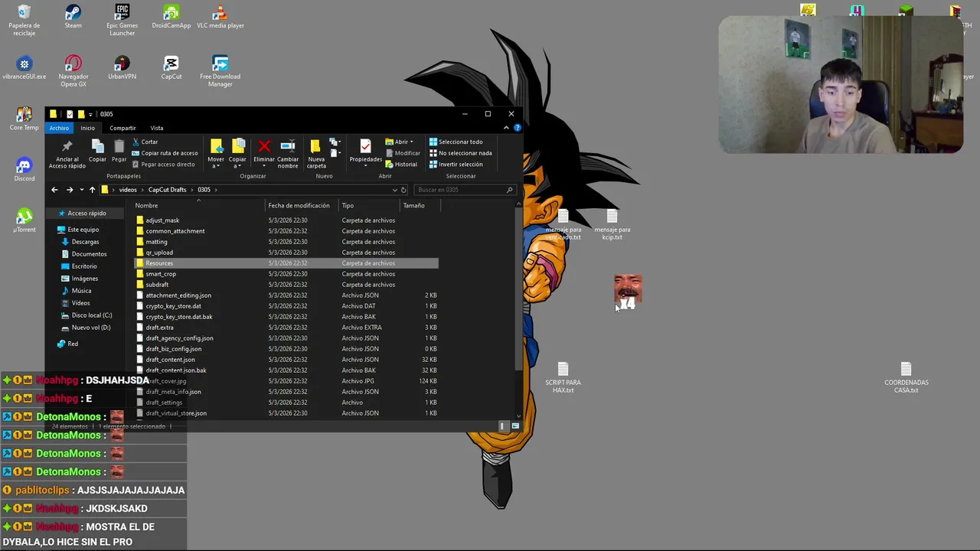Image resolution: width=980 pixels, height=551 pixels.
Task: Click Pegar acceso directo
Action: coord(163,164)
